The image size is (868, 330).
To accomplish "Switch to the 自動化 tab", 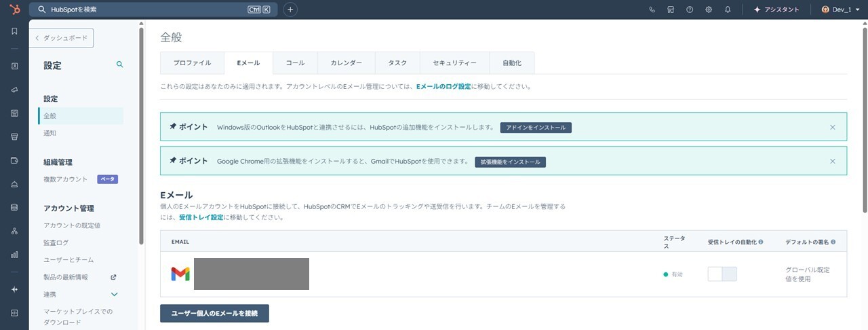I will pos(512,62).
